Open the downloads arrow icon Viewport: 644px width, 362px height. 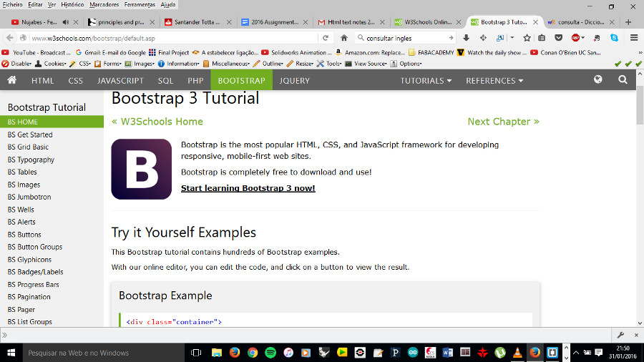point(466,38)
